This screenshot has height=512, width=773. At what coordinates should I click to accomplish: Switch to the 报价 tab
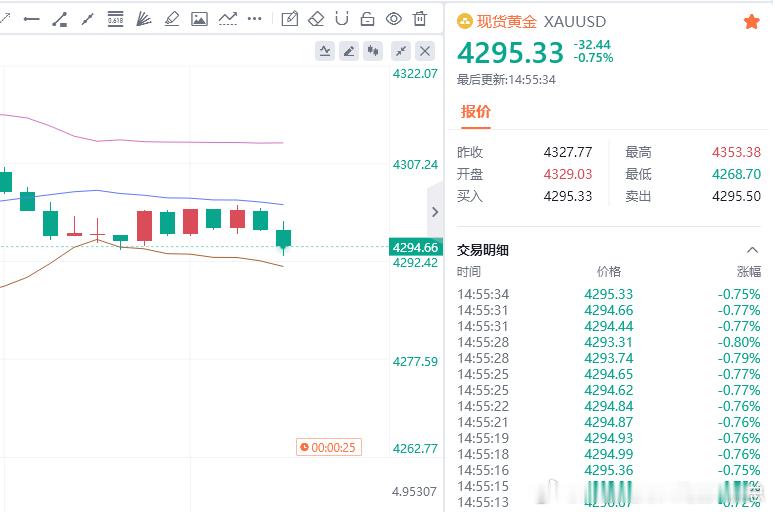point(476,111)
